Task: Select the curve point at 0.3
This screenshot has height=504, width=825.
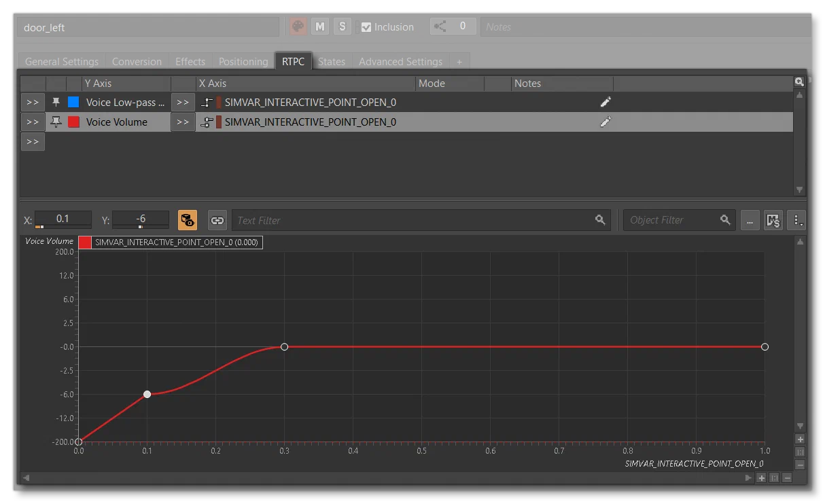Action: pos(284,346)
